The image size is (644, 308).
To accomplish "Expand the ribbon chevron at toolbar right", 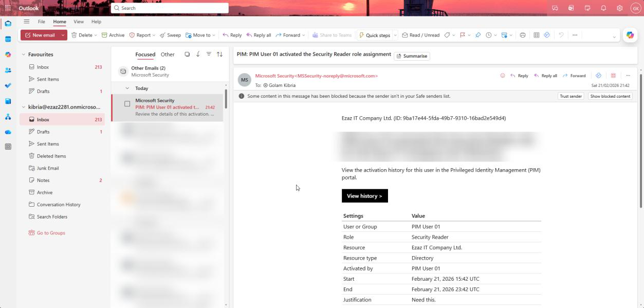I will [x=614, y=37].
